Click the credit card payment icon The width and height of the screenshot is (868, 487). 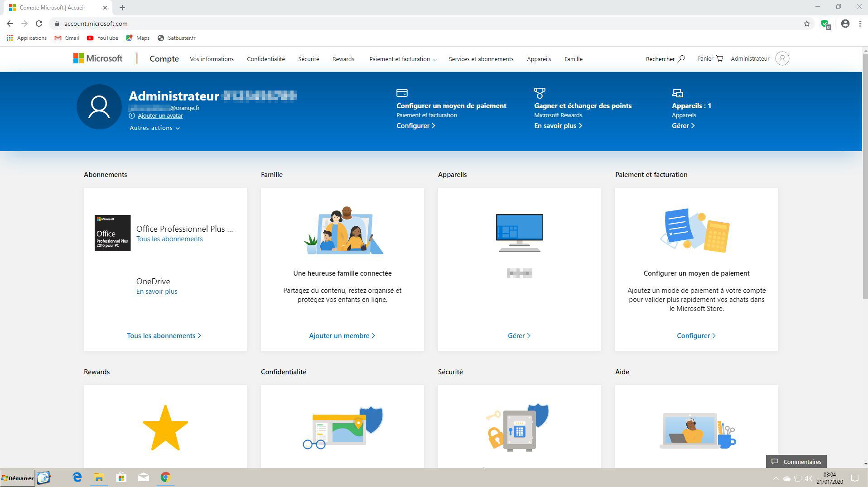[402, 93]
